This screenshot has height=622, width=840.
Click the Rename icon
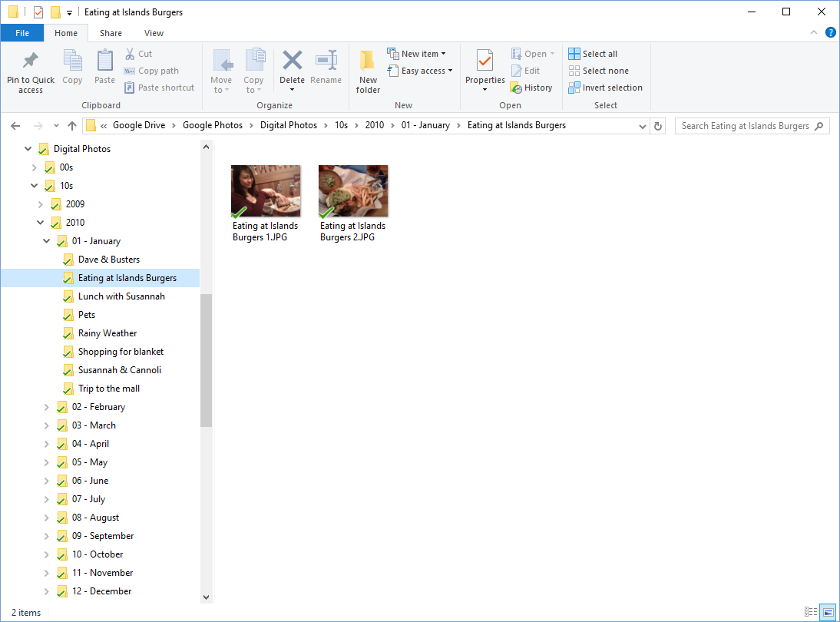(326, 60)
